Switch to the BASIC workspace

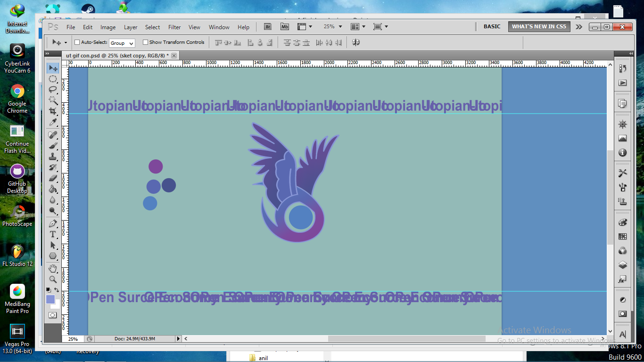pos(492,27)
